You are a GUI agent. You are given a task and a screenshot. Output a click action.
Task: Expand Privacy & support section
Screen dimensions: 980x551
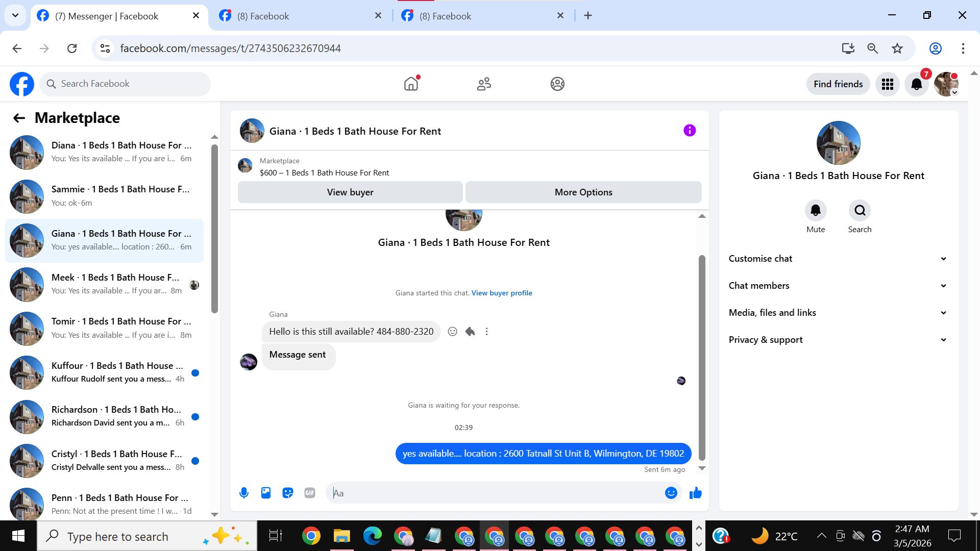point(838,340)
